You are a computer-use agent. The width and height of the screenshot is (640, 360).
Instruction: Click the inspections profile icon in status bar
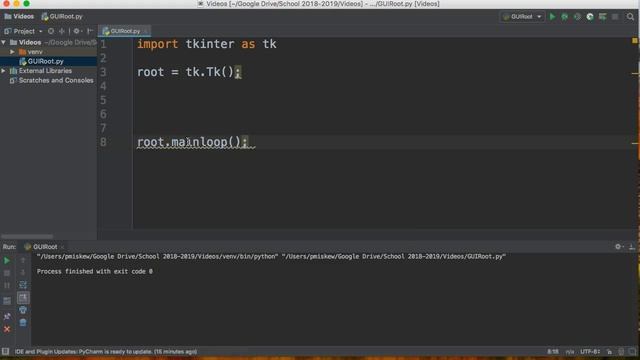[621, 351]
